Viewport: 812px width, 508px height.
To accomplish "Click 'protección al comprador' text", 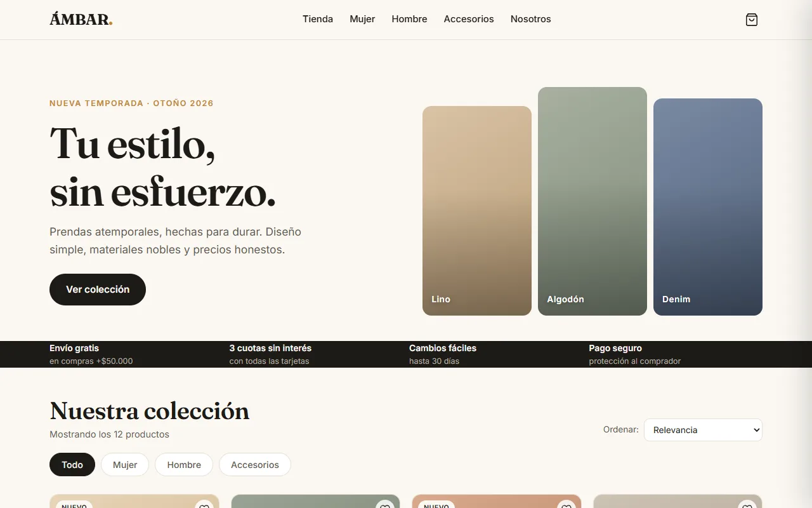I will 635,361.
